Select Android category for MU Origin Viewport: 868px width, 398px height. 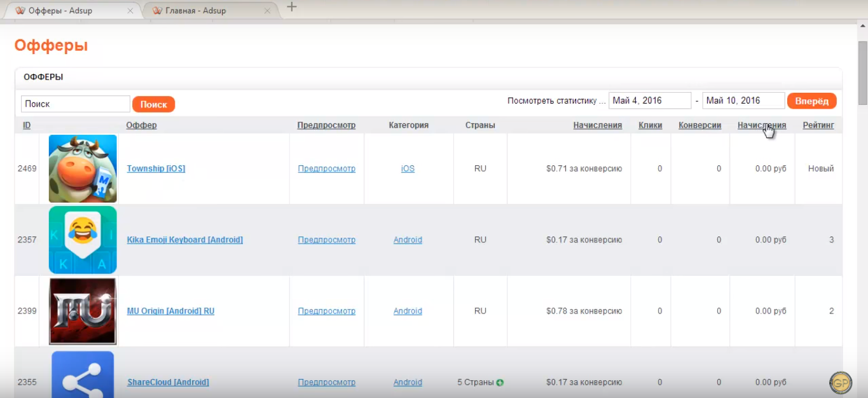pos(408,311)
